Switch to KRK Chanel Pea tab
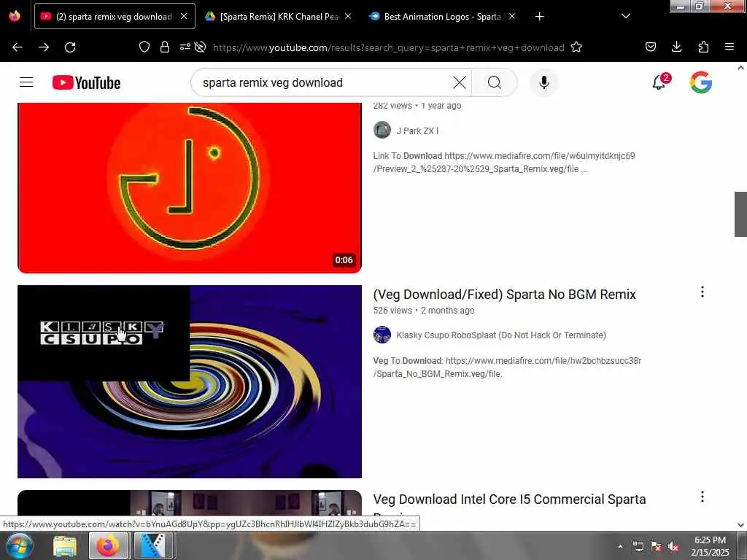Viewport: 747px width, 560px height. click(x=279, y=16)
